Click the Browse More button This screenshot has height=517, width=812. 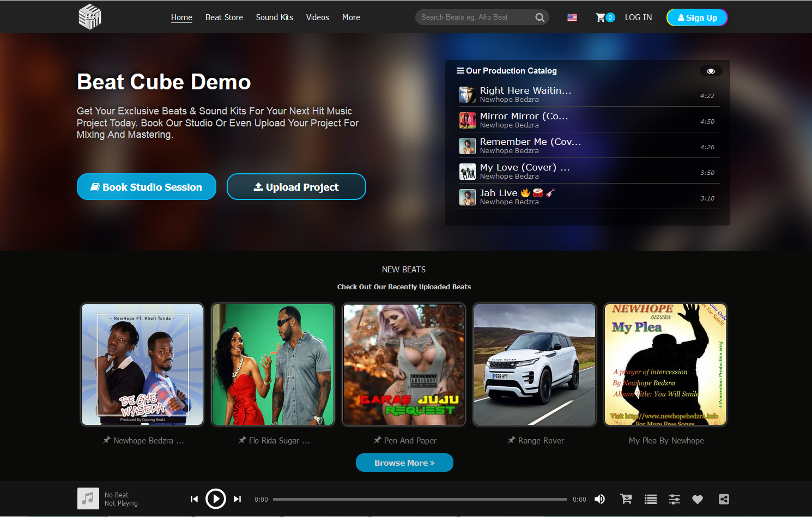click(404, 463)
